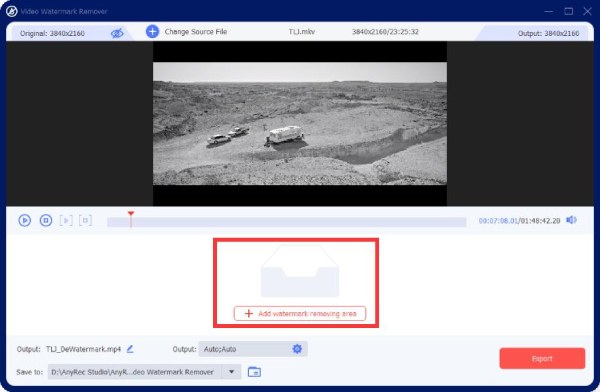Start video playback with the play button
The height and width of the screenshot is (392, 600).
tap(24, 220)
